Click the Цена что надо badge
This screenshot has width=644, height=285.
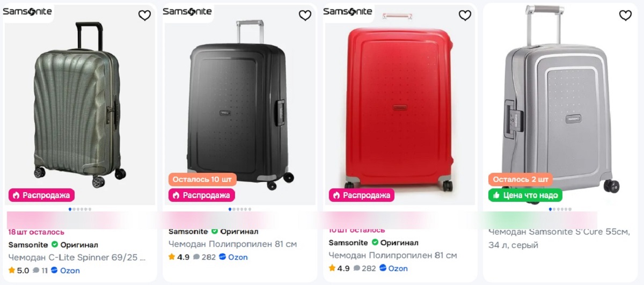(525, 195)
